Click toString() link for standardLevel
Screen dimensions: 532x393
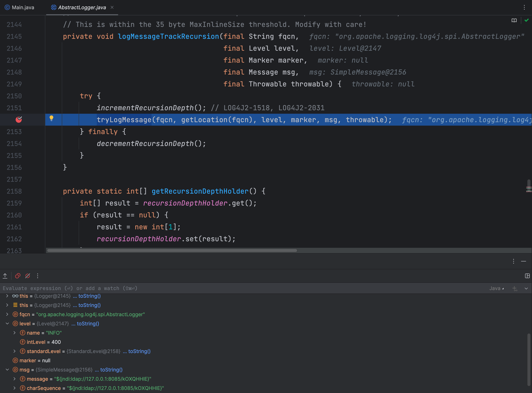[x=139, y=351]
